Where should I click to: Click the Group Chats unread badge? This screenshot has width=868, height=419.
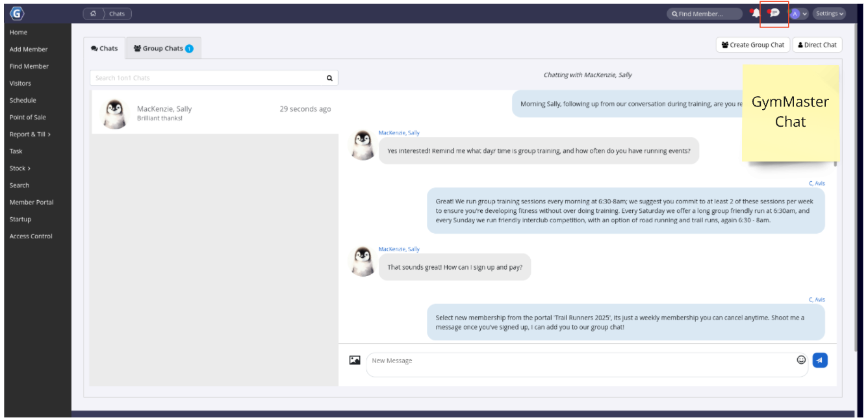pos(189,49)
